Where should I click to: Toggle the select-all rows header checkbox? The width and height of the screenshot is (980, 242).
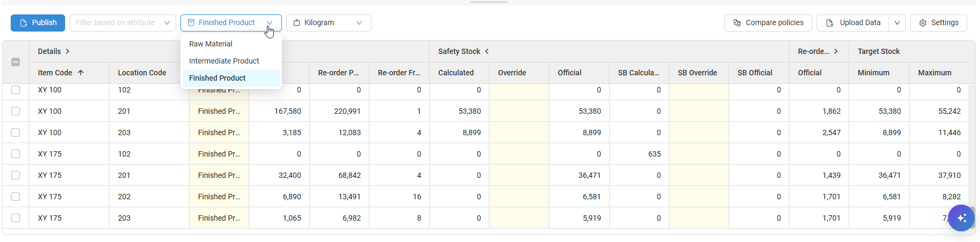point(15,62)
